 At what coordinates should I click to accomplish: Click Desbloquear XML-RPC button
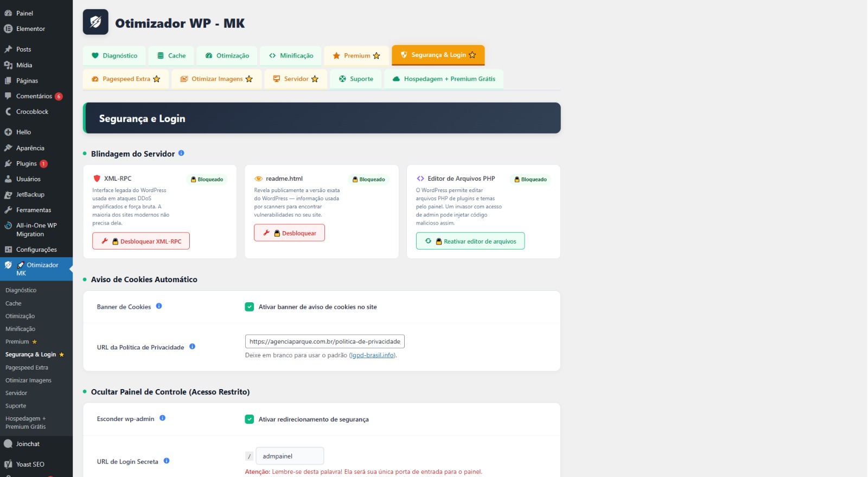141,241
